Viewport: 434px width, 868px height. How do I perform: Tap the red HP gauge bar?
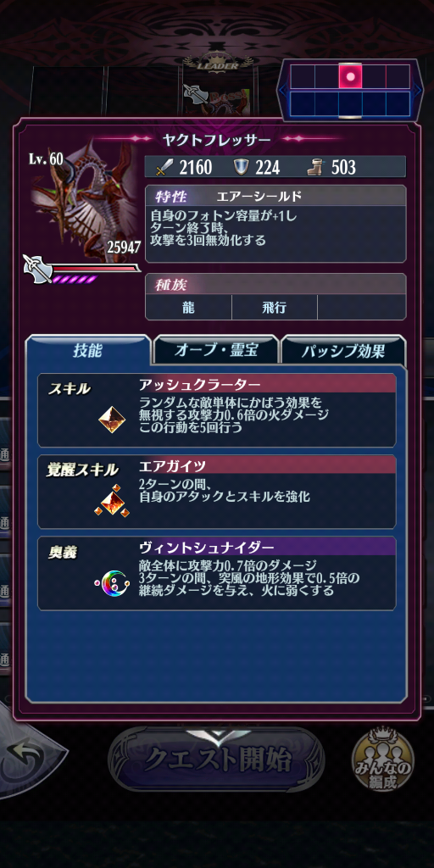95,268
